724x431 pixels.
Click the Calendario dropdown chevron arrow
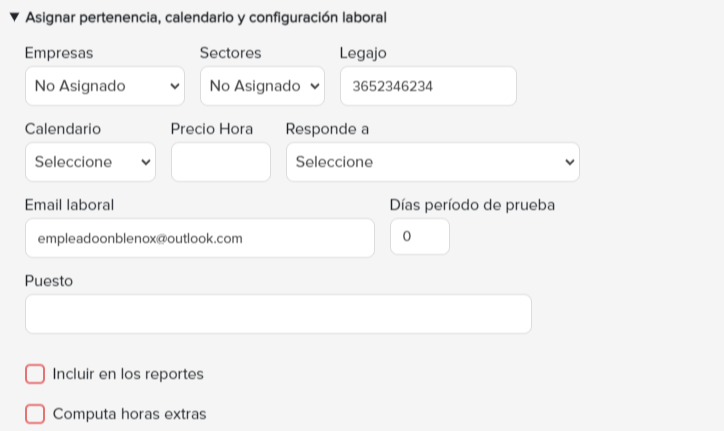click(146, 162)
